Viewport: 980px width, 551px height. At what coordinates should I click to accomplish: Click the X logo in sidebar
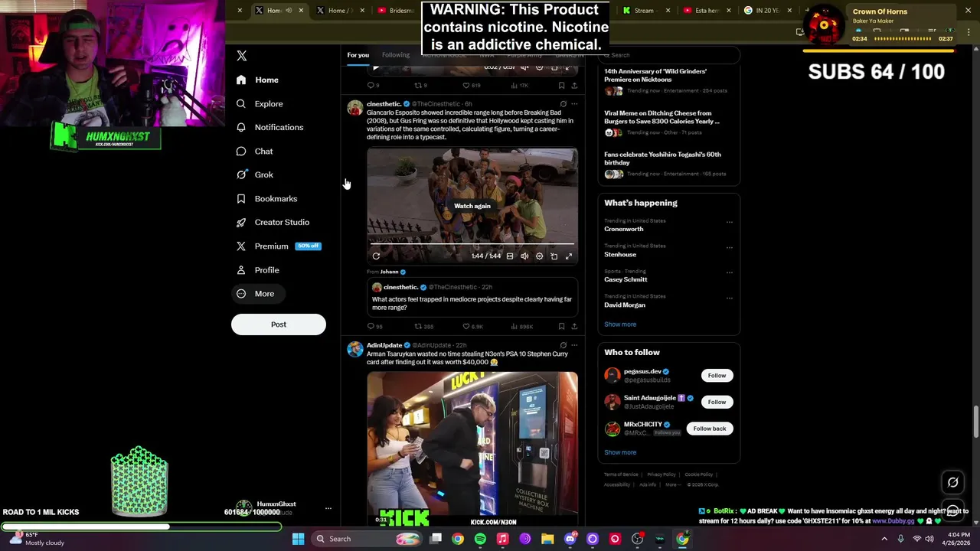[x=242, y=56]
